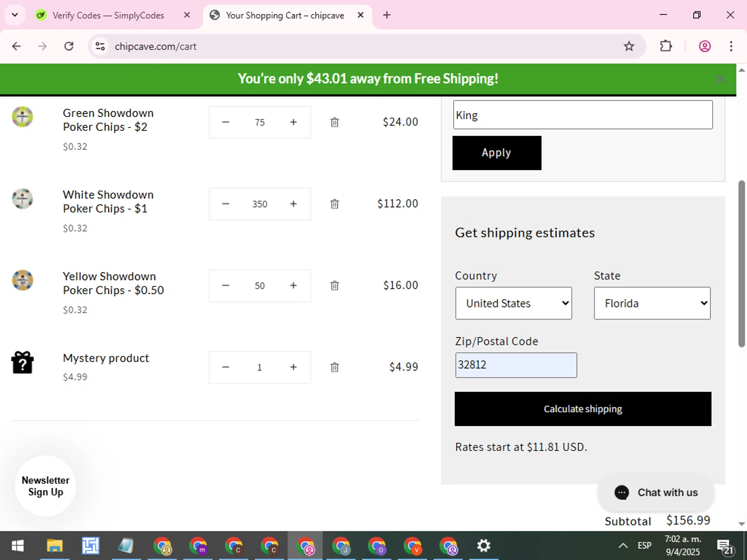Delete Mystery product from cart
This screenshot has height=560, width=747.
(335, 367)
